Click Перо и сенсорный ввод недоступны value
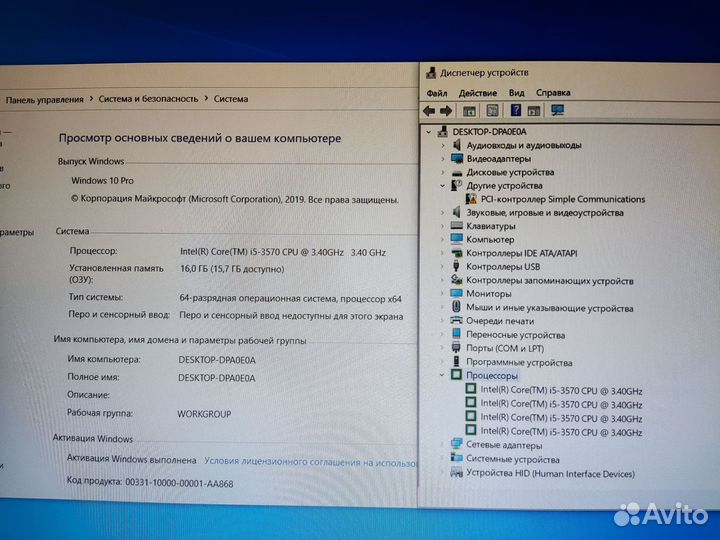 (x=291, y=316)
